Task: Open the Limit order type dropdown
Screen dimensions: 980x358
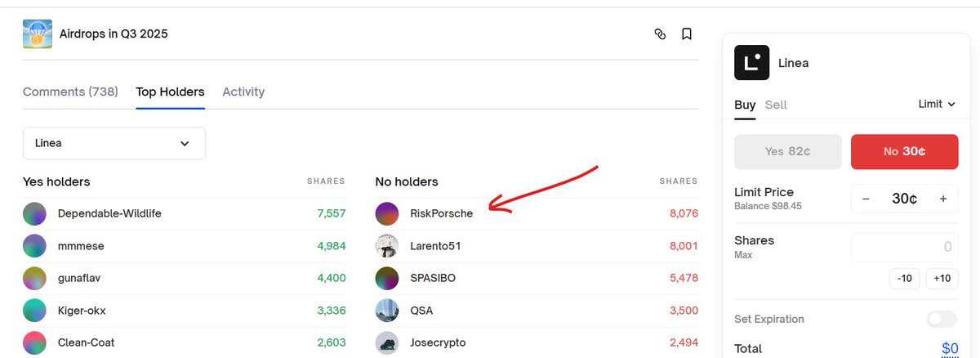Action: (937, 104)
